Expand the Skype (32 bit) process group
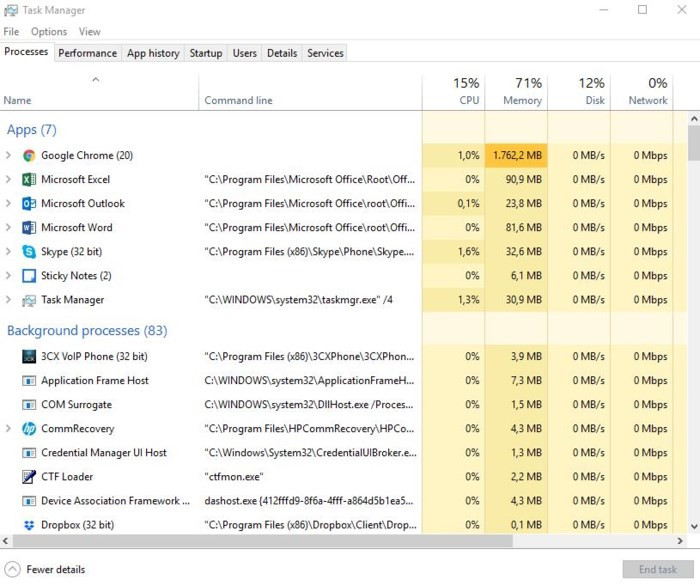700x586 pixels. (x=9, y=252)
